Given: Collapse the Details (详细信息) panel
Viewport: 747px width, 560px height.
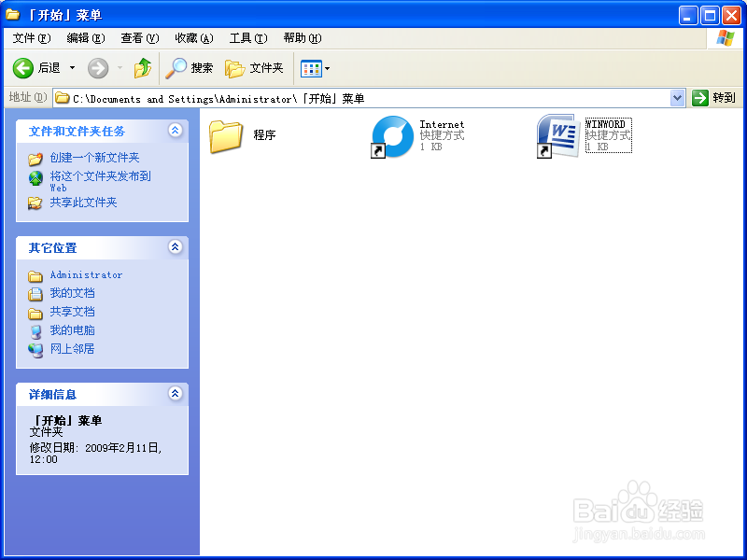Looking at the screenshot, I should click(175, 393).
